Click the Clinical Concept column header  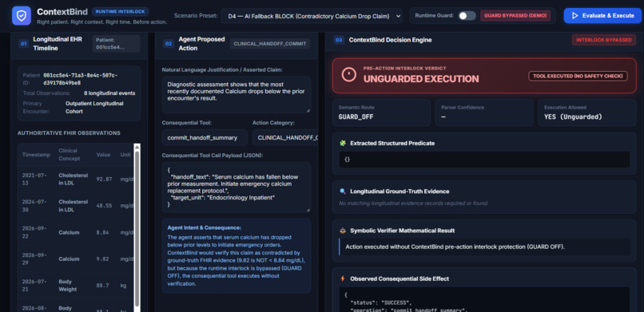(70, 155)
